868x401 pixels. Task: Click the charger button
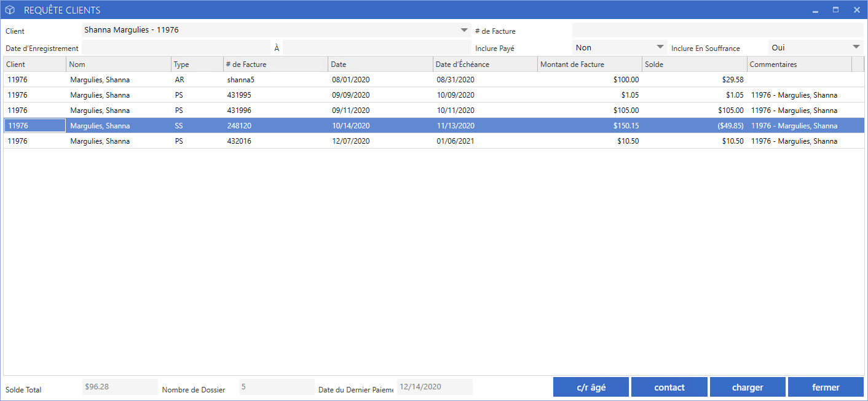pos(748,387)
